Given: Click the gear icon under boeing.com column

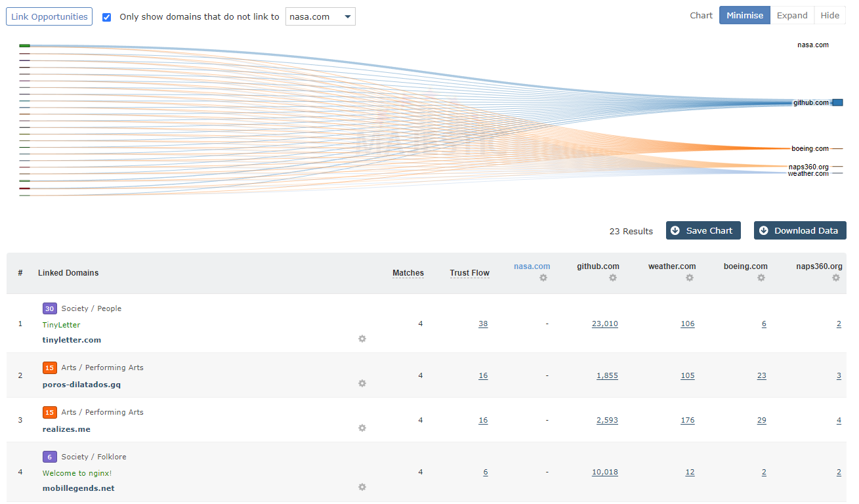Looking at the screenshot, I should 761,278.
